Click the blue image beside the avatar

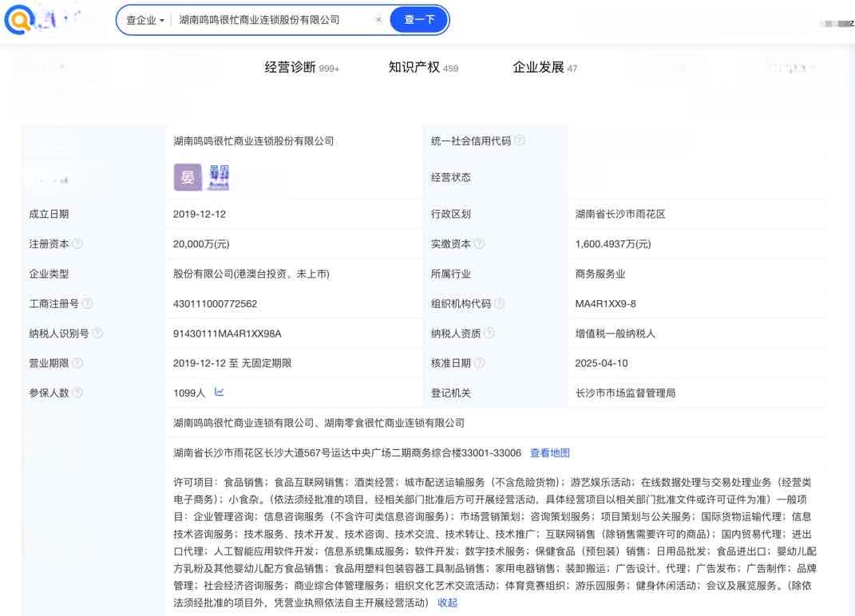pos(219,178)
